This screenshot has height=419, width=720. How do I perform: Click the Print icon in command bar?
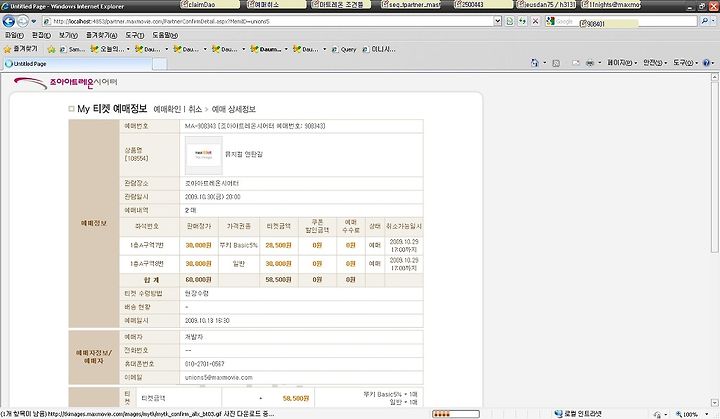(x=590, y=63)
